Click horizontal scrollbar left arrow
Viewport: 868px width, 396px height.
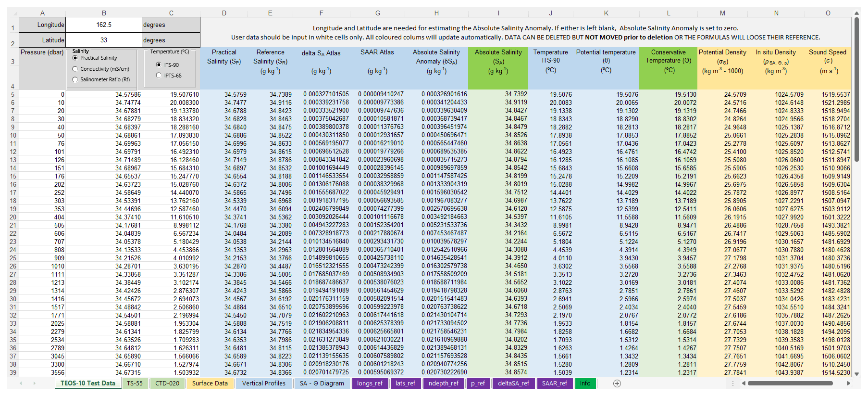point(744,383)
